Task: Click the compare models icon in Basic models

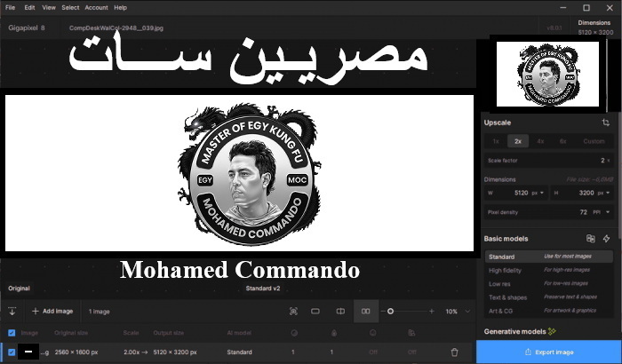Action: pyautogui.click(x=590, y=239)
